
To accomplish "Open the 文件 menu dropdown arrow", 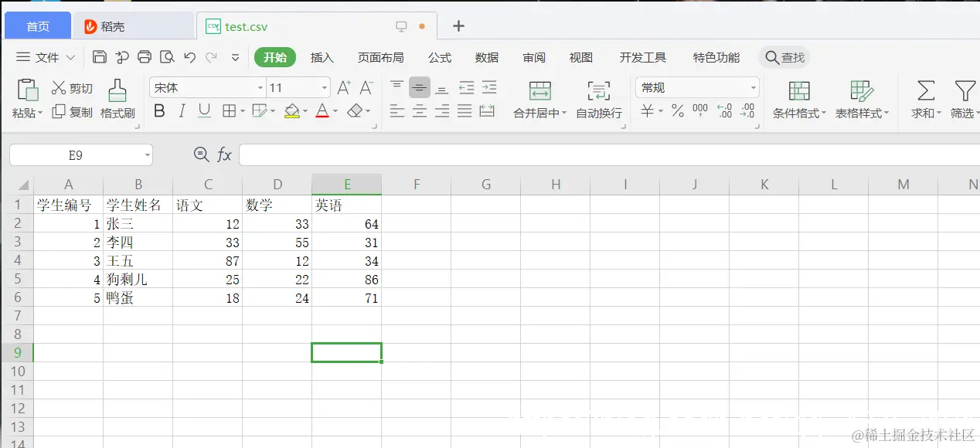I will [x=70, y=58].
